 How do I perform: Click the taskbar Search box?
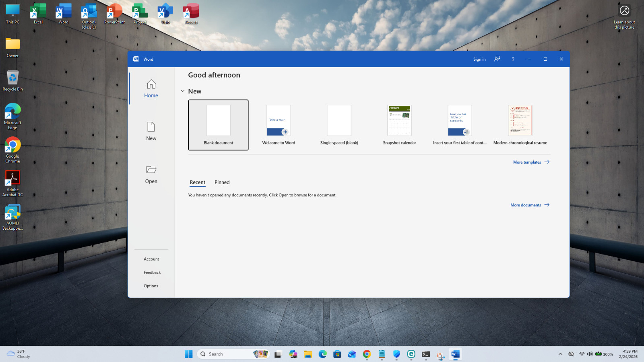(233, 354)
